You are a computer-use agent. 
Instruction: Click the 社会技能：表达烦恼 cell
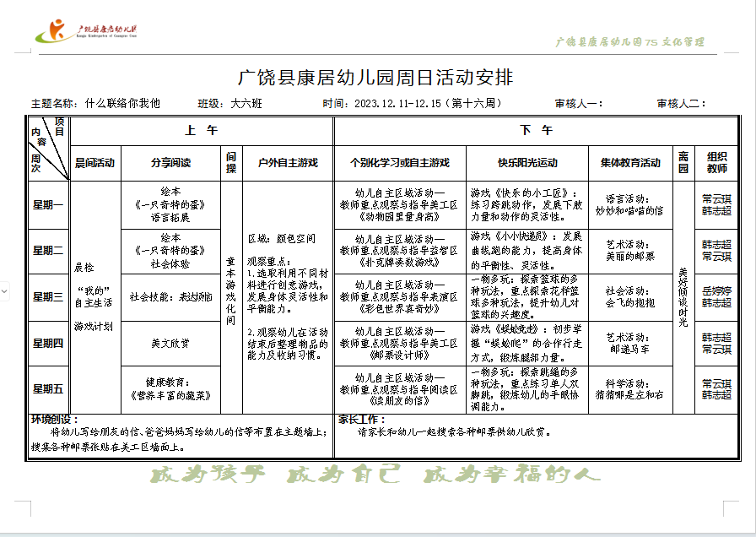click(170, 297)
